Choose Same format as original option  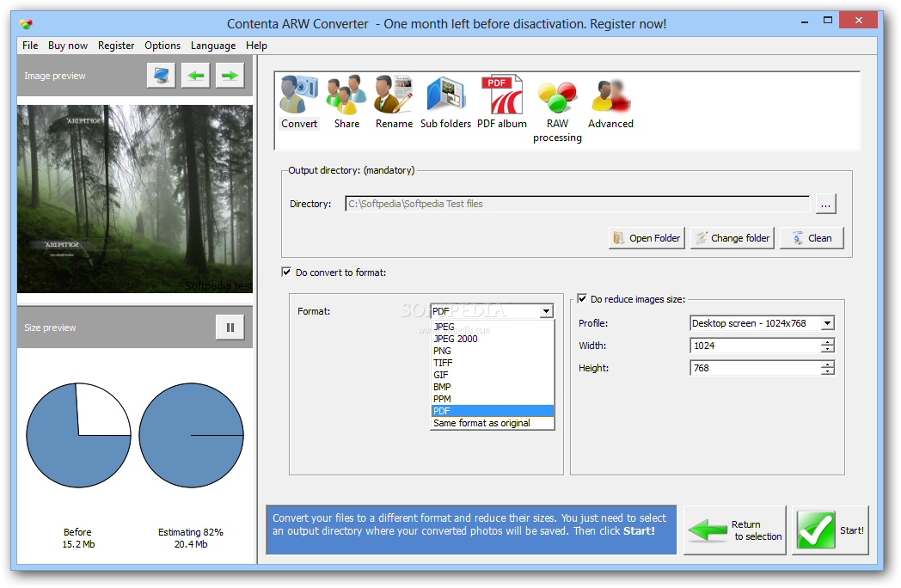click(493, 423)
